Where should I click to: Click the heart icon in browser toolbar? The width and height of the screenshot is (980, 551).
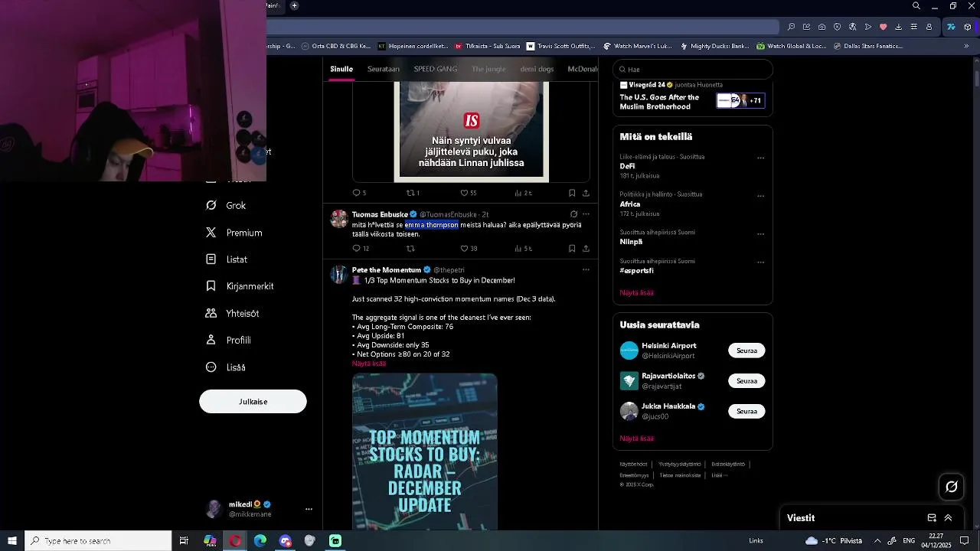pyautogui.click(x=883, y=27)
